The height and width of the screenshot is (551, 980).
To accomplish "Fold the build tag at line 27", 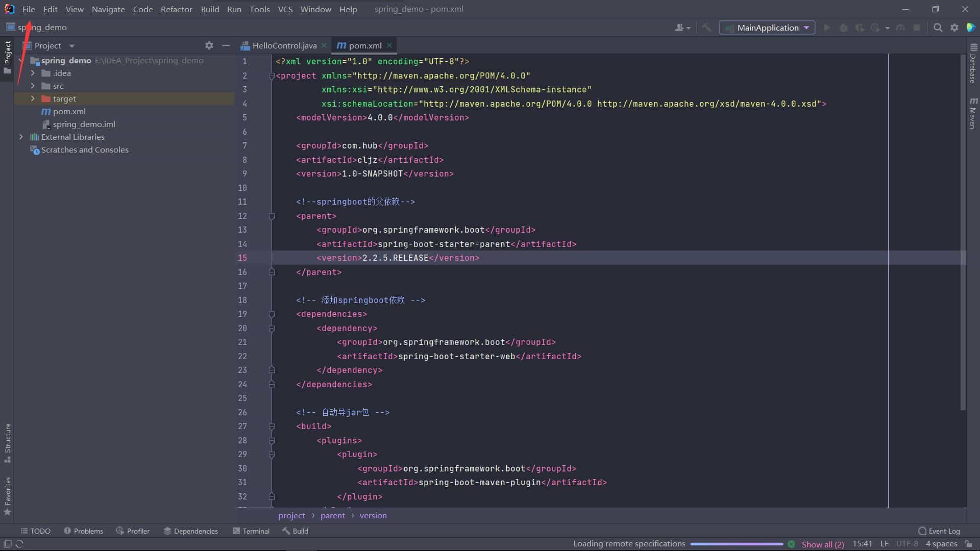I will 272,427.
